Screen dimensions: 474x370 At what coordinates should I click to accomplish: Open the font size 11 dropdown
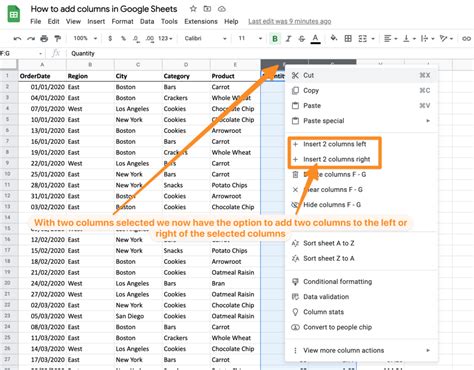[x=250, y=39]
